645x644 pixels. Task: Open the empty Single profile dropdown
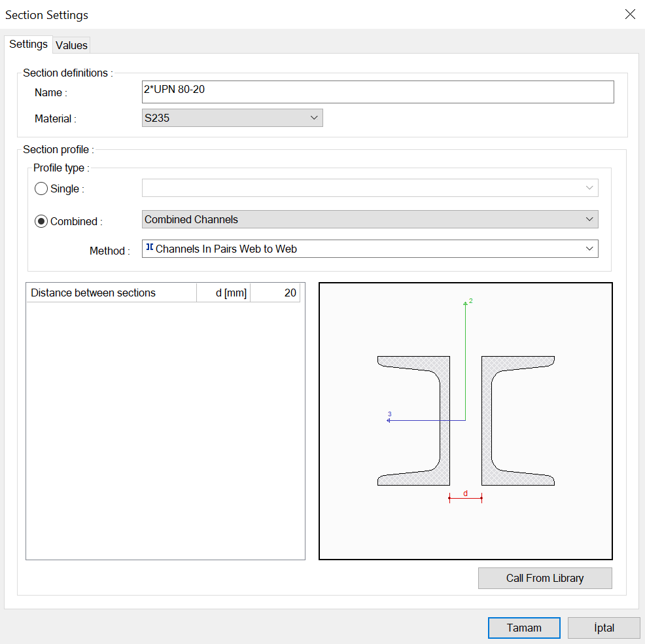point(370,188)
